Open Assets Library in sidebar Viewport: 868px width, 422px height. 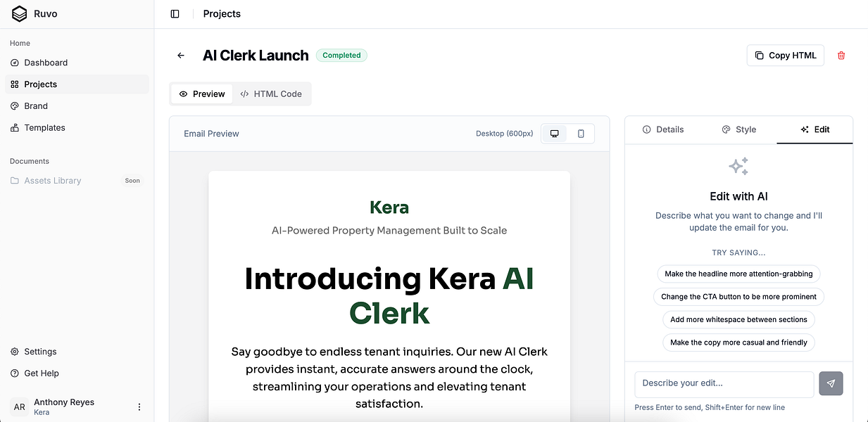click(77, 181)
